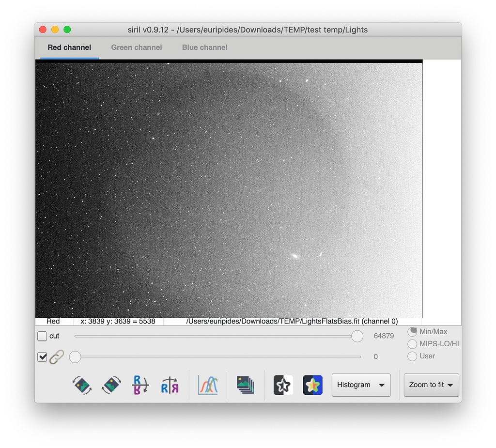This screenshot has width=496, height=448.
Task: Click the Zoom to fit button
Action: pyautogui.click(x=426, y=385)
